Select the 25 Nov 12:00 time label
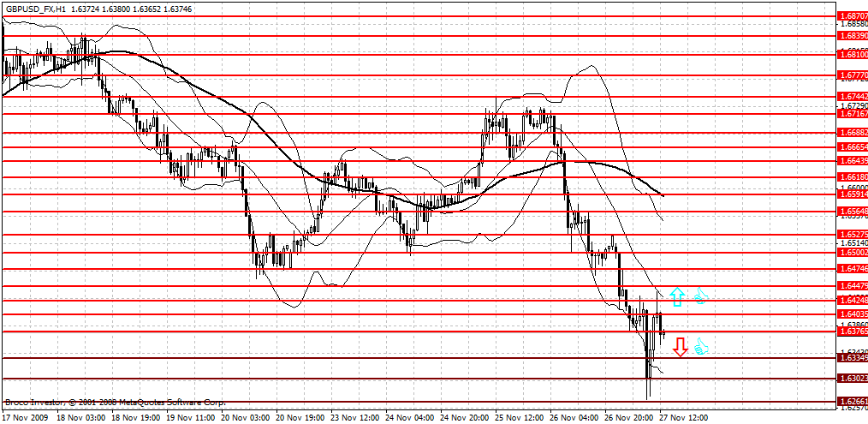Screen dimensions: 868x424 (x=520, y=417)
